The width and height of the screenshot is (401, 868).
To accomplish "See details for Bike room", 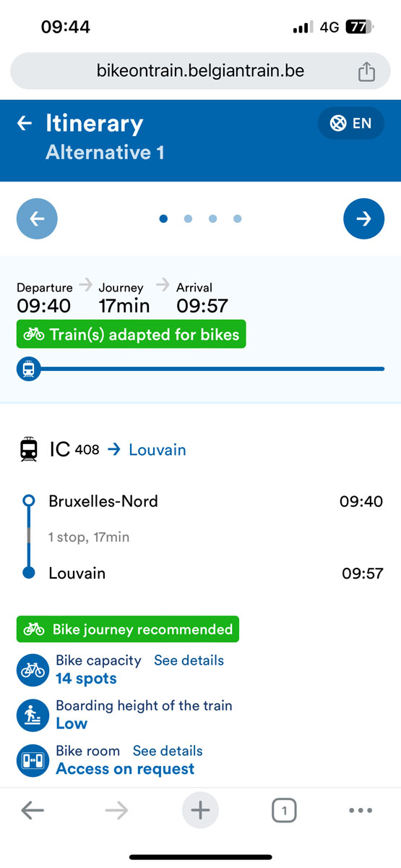I will coord(168,751).
